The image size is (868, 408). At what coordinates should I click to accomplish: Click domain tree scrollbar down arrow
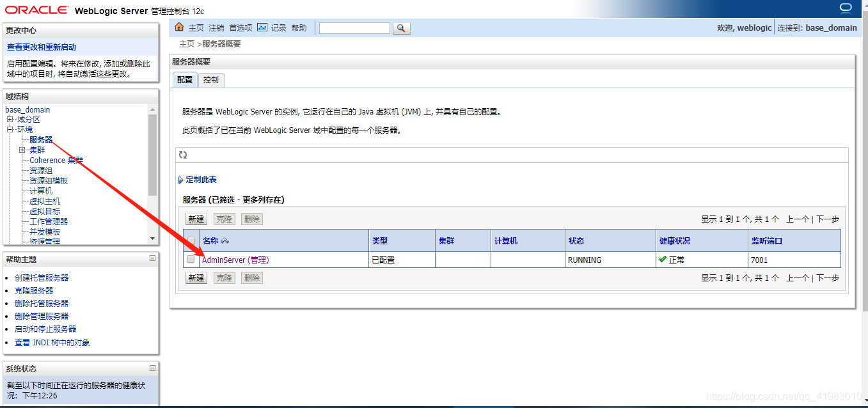point(152,239)
